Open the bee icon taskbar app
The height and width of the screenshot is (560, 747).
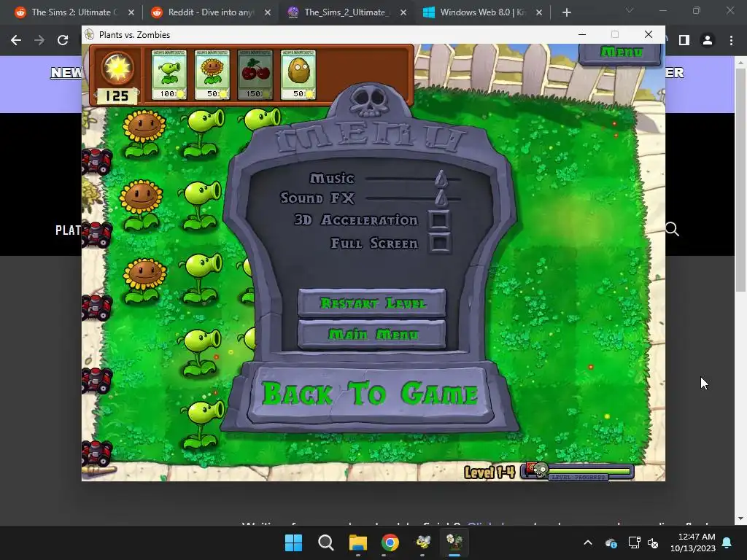(x=422, y=542)
